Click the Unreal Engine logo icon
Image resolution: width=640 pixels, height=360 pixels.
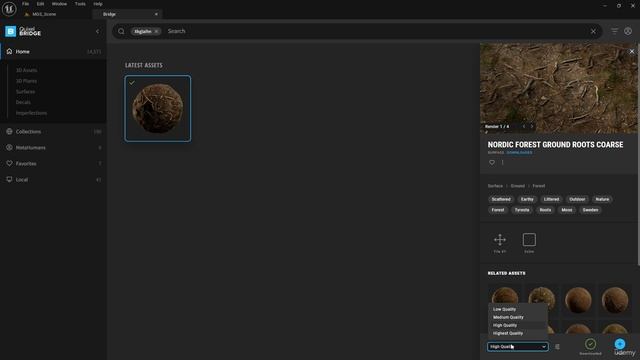(x=9, y=9)
